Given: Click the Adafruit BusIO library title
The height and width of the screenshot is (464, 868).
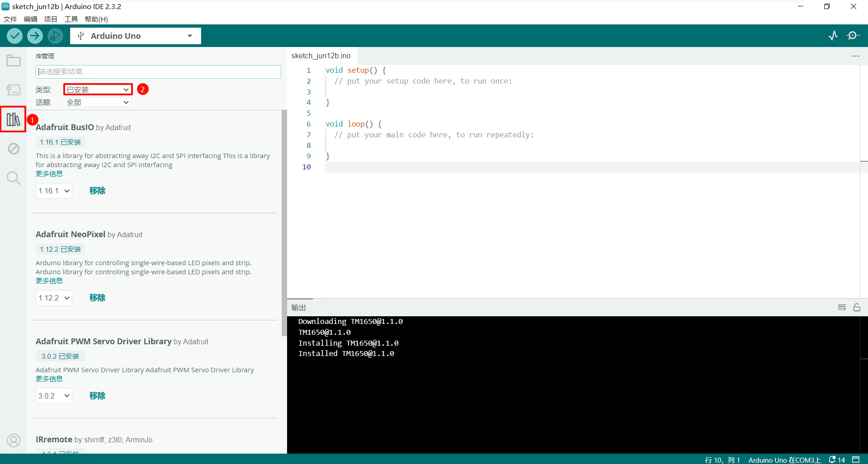Looking at the screenshot, I should coord(65,127).
